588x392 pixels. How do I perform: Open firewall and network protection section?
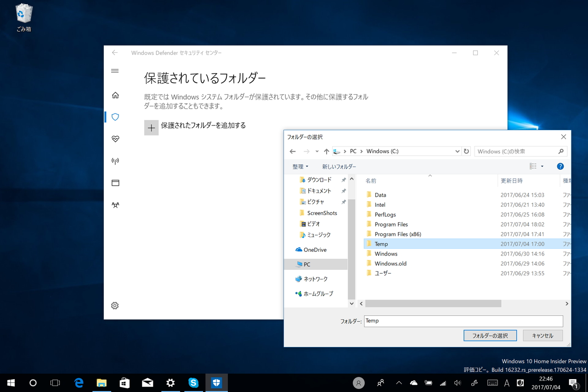click(x=114, y=160)
